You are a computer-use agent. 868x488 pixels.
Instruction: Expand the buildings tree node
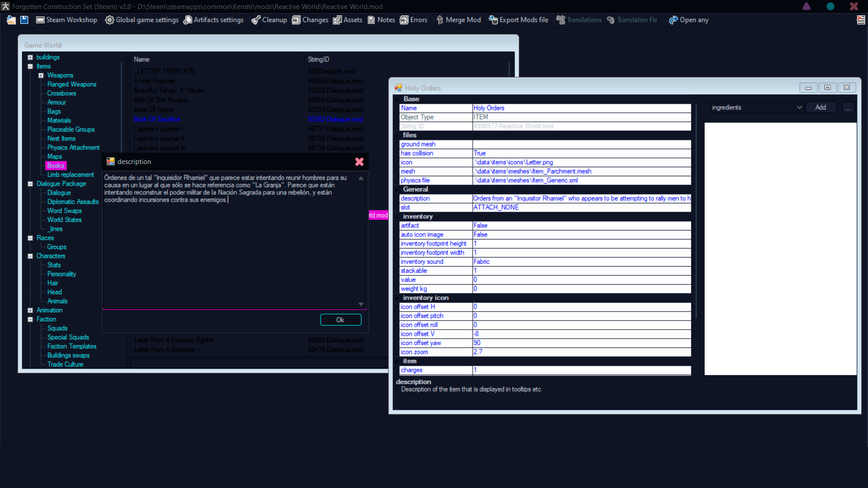pyautogui.click(x=30, y=57)
